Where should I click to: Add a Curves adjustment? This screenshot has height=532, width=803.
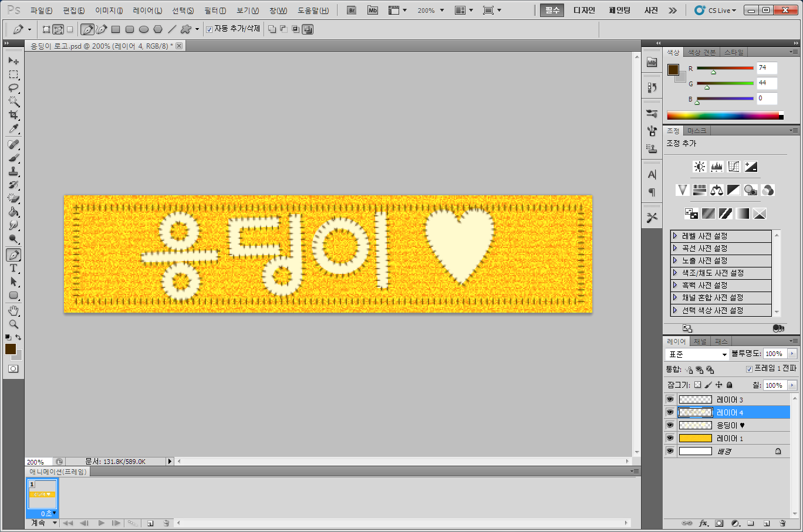click(x=734, y=167)
